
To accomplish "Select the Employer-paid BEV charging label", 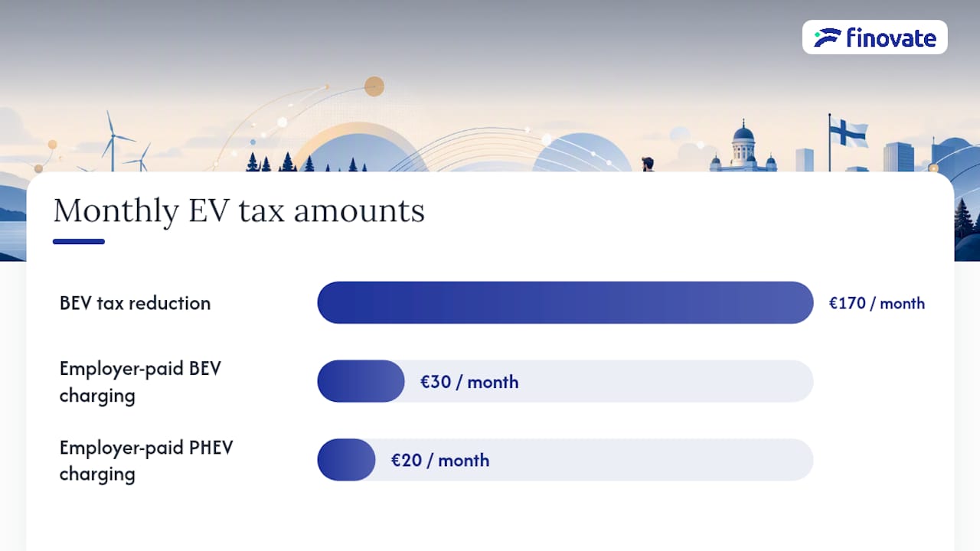I will pyautogui.click(x=140, y=382).
